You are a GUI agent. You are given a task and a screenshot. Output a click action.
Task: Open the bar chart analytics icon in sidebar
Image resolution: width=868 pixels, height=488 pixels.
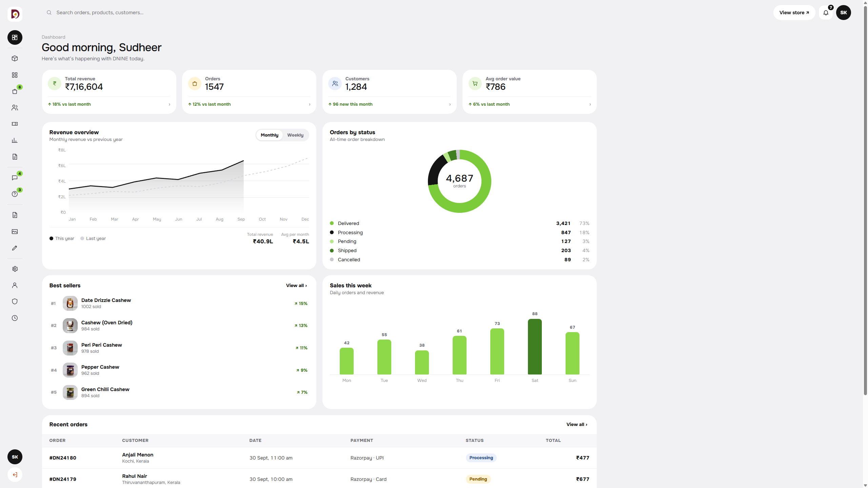pos(15,140)
